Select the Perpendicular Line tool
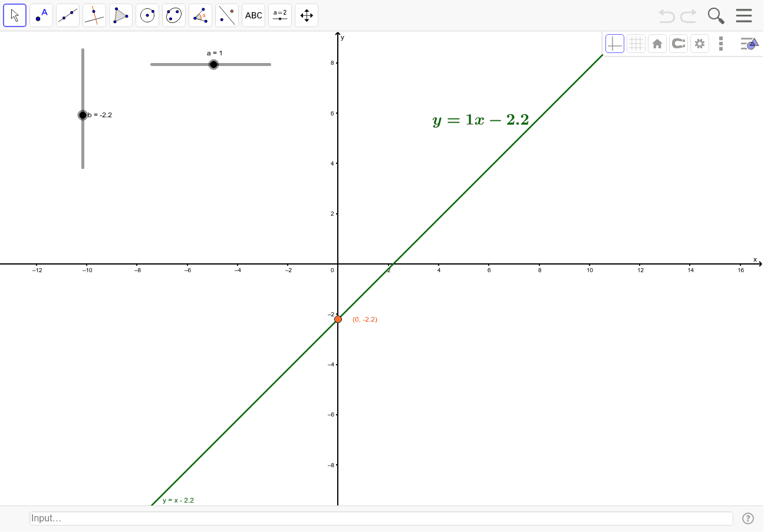This screenshot has height=532, width=764. 94,15
